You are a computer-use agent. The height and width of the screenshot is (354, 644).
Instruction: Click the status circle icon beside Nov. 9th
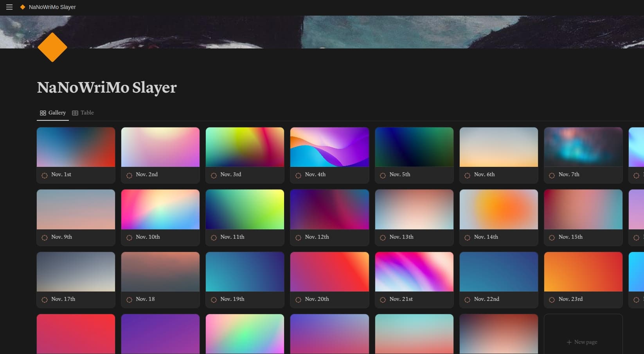pos(45,238)
